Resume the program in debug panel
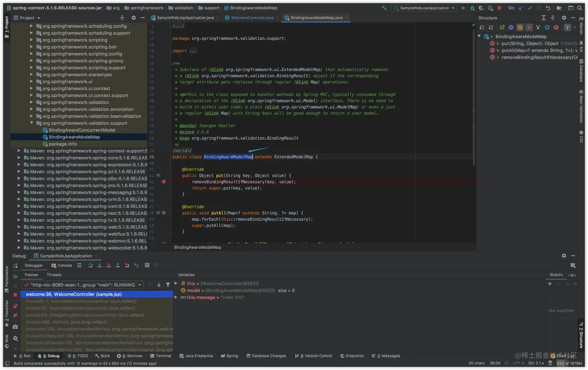Image resolution: width=588 pixels, height=370 pixels. tap(15, 277)
